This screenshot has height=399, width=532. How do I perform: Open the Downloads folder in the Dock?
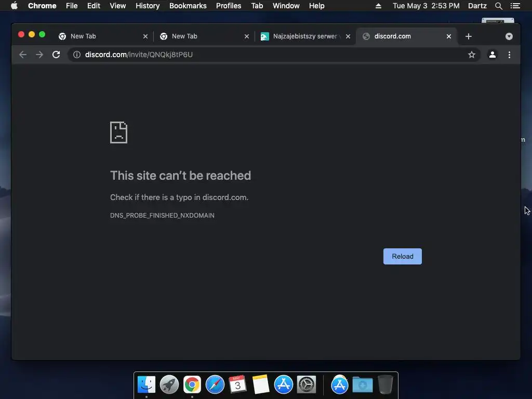click(x=362, y=385)
